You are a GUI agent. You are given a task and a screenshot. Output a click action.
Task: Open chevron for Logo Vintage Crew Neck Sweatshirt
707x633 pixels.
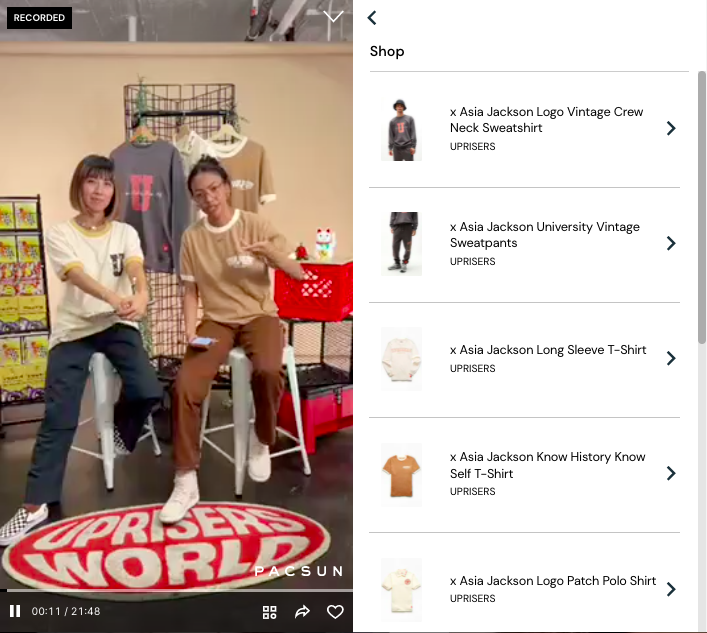pyautogui.click(x=671, y=128)
